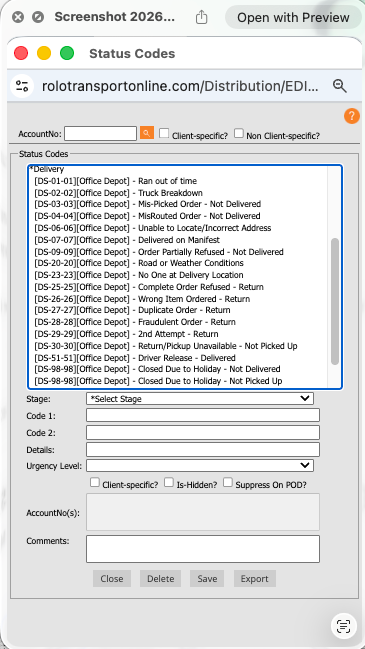
Task: Select DS-98-98 Closed Due to Holiday - Not Picked Up
Action: [x=178, y=381]
